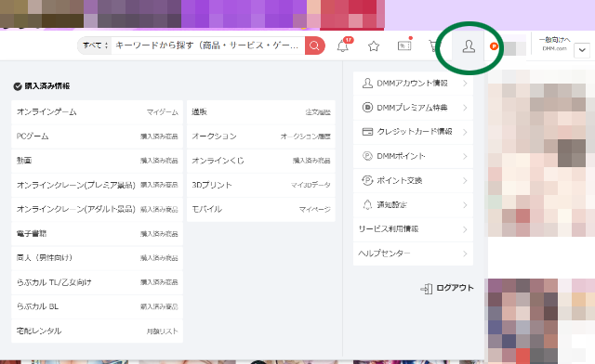Open モバイル マイページ row

261,209
